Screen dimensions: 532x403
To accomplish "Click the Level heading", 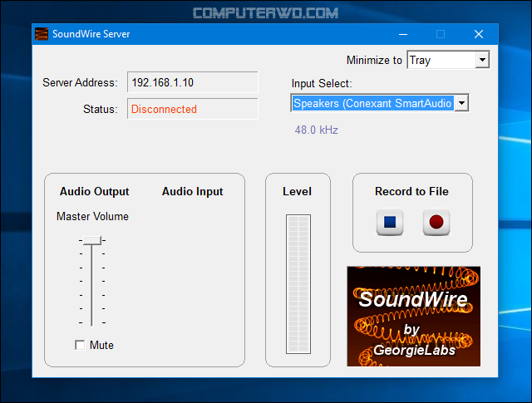I will (x=297, y=191).
